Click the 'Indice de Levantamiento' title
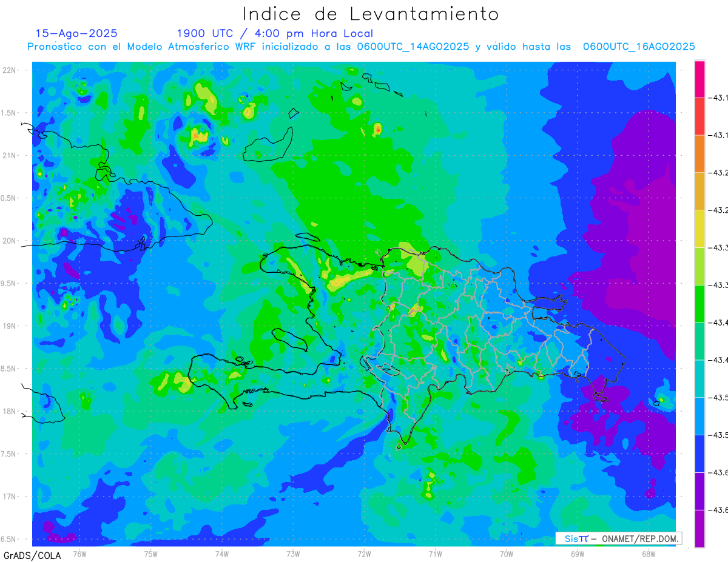728x562 pixels. pyautogui.click(x=371, y=13)
